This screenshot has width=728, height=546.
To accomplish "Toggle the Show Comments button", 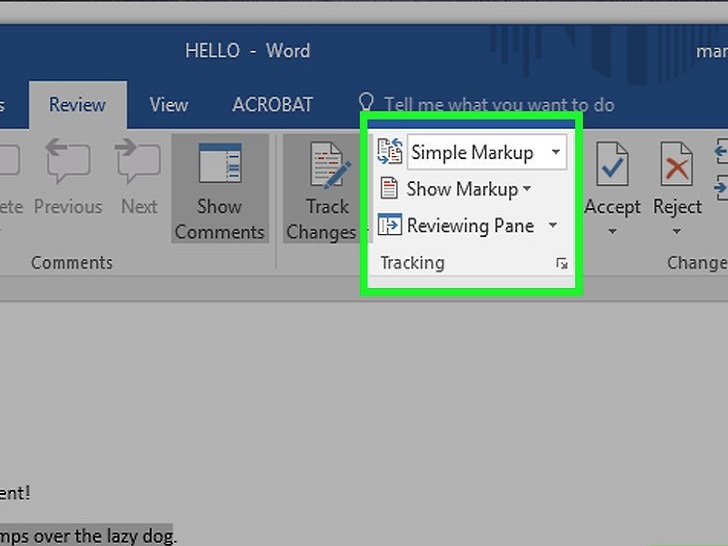I will (220, 188).
